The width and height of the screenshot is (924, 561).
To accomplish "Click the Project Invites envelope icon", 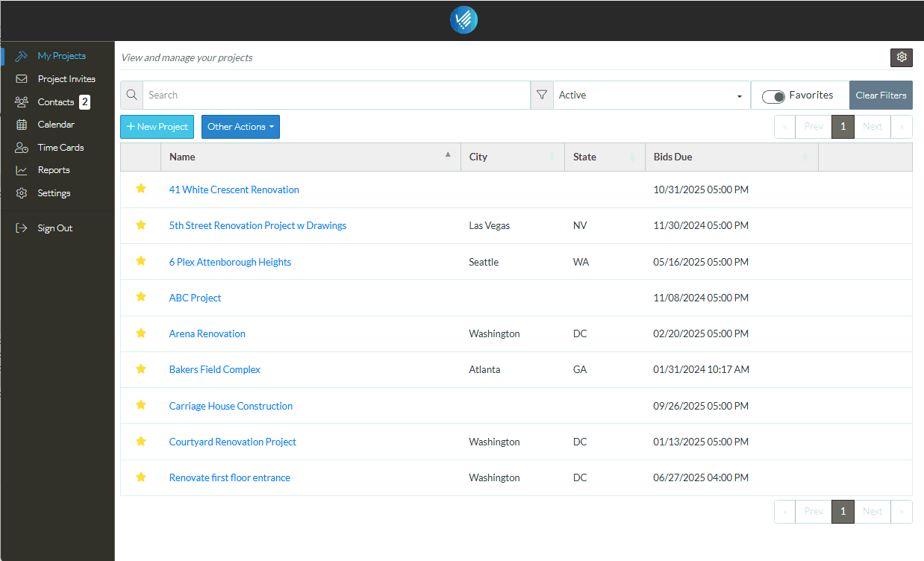I will (22, 79).
